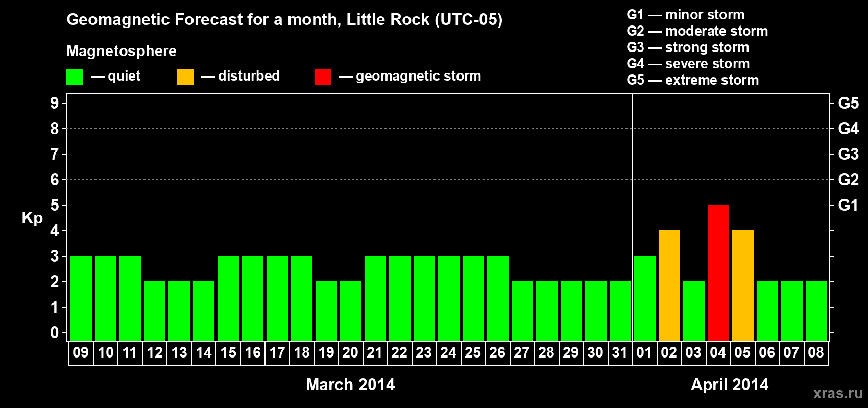Click the G5 — extreme storm text
868x408 pixels.
click(693, 80)
